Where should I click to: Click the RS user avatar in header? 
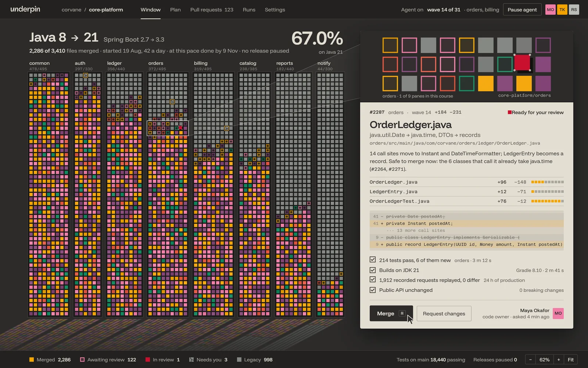574,10
